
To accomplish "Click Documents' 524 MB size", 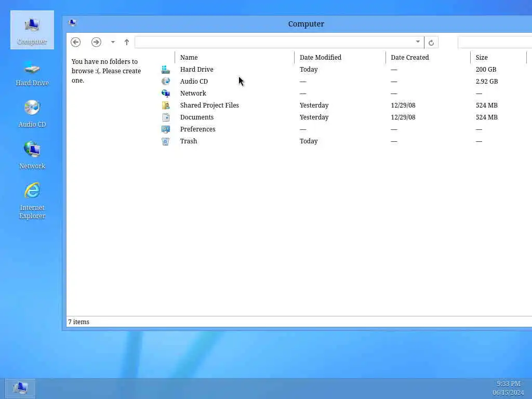I will tap(486, 117).
